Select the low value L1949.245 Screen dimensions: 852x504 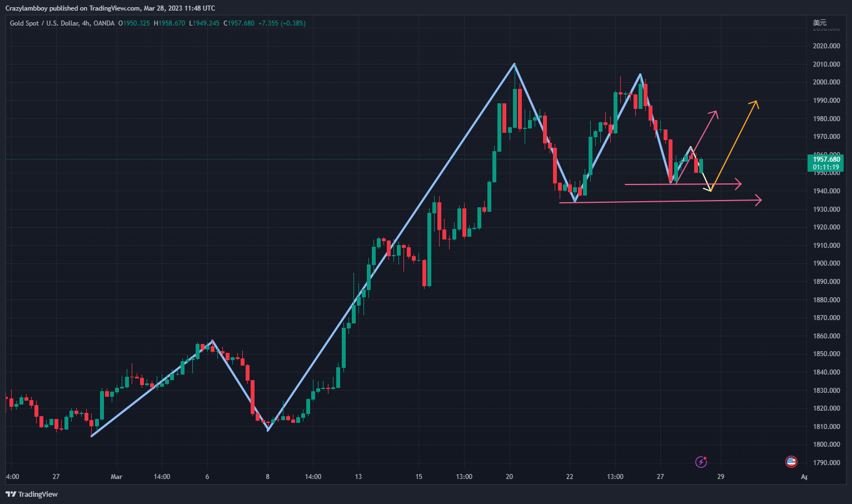[x=205, y=23]
